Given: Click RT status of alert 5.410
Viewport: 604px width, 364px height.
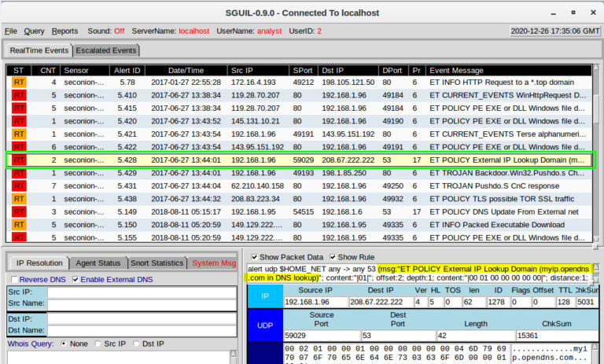Looking at the screenshot, I should [x=19, y=95].
